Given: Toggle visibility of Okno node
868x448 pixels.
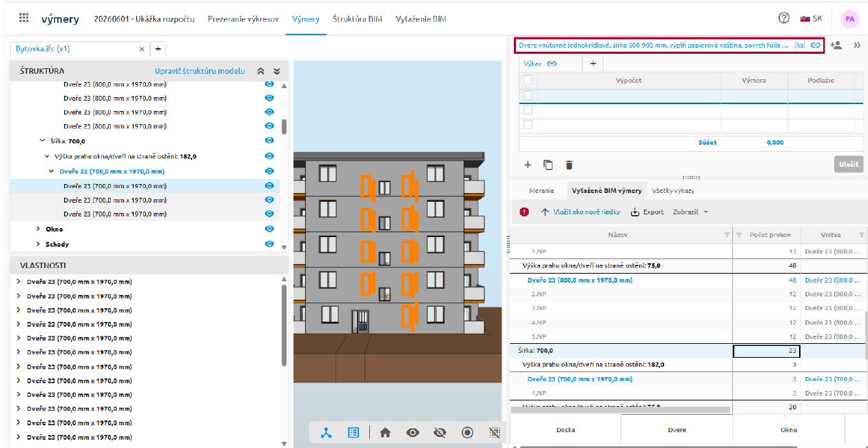Looking at the screenshot, I should 269,229.
